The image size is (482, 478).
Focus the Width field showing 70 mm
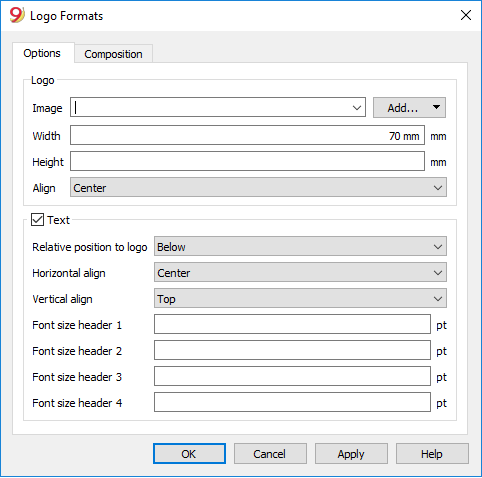pyautogui.click(x=247, y=135)
